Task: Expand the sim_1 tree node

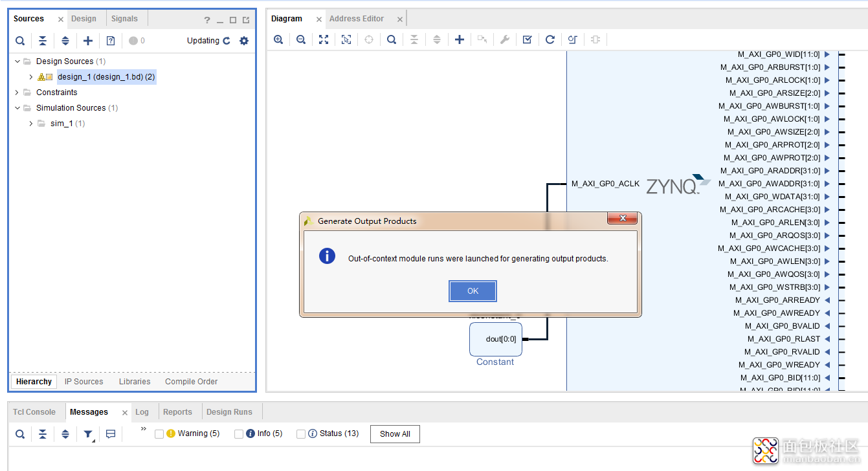Action: tap(31, 124)
